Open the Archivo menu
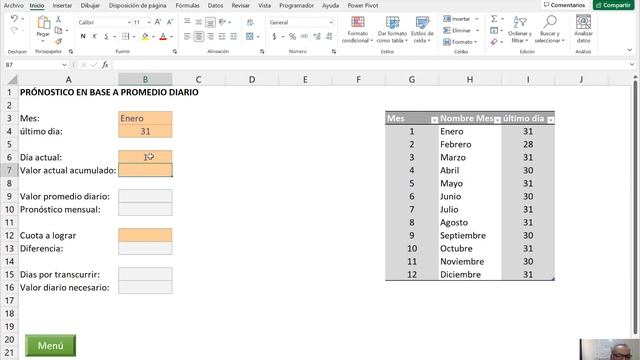The width and height of the screenshot is (640, 360). pos(13,5)
